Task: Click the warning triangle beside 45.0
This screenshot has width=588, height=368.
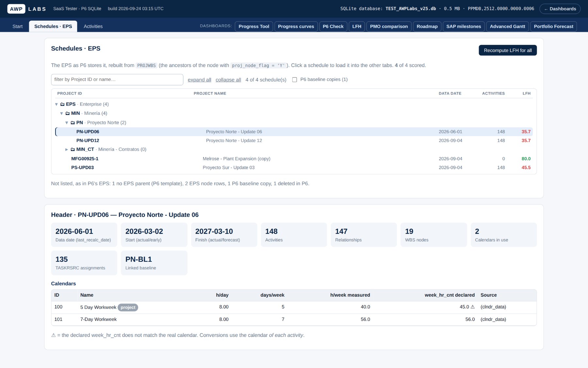Action: click(472, 307)
